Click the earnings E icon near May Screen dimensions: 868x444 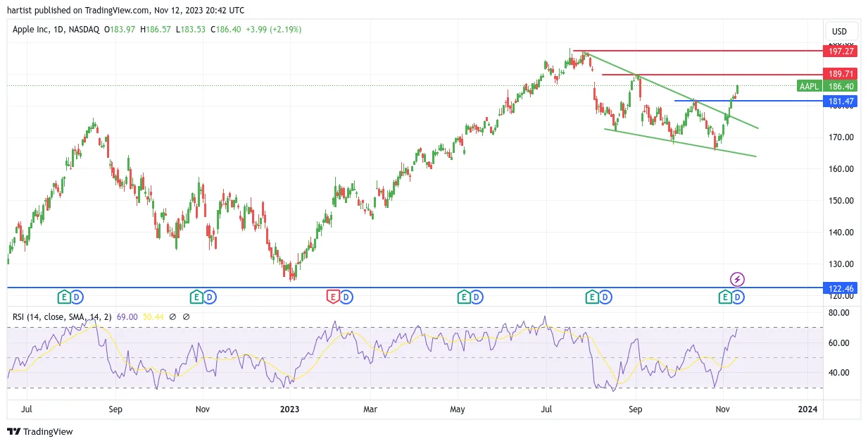coord(464,297)
